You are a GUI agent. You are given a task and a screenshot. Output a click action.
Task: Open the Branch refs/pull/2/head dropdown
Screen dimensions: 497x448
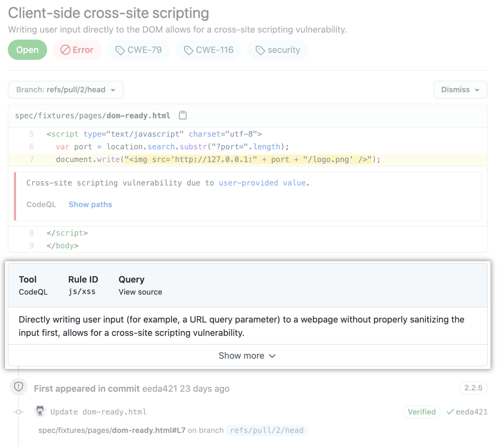click(65, 90)
